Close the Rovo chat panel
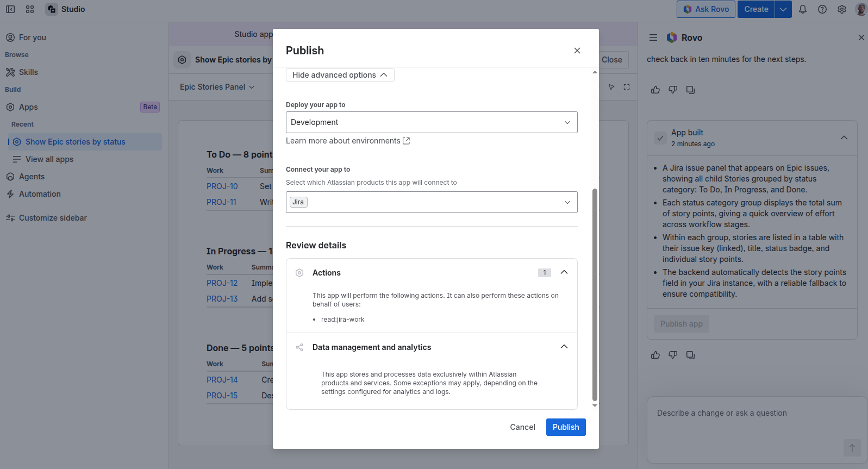 861,37
